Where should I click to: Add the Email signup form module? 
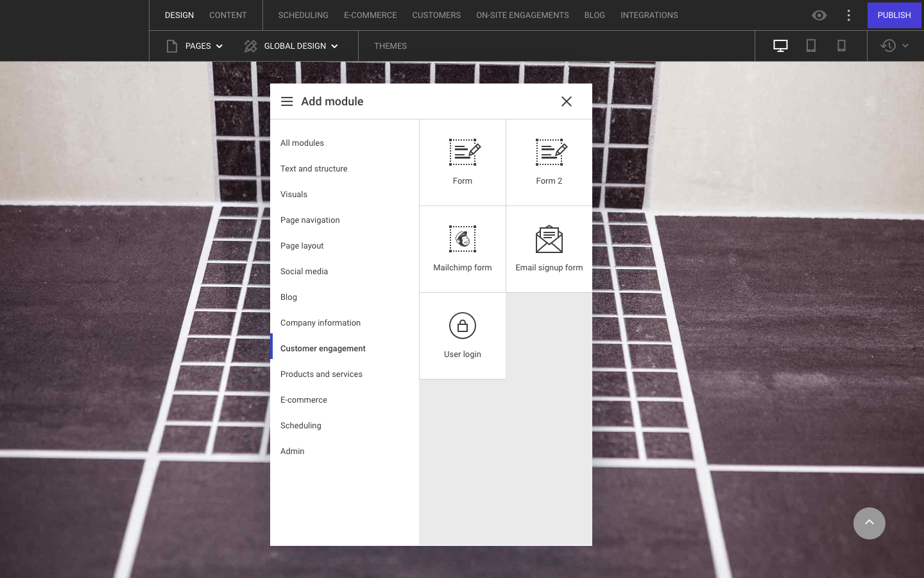pos(549,249)
